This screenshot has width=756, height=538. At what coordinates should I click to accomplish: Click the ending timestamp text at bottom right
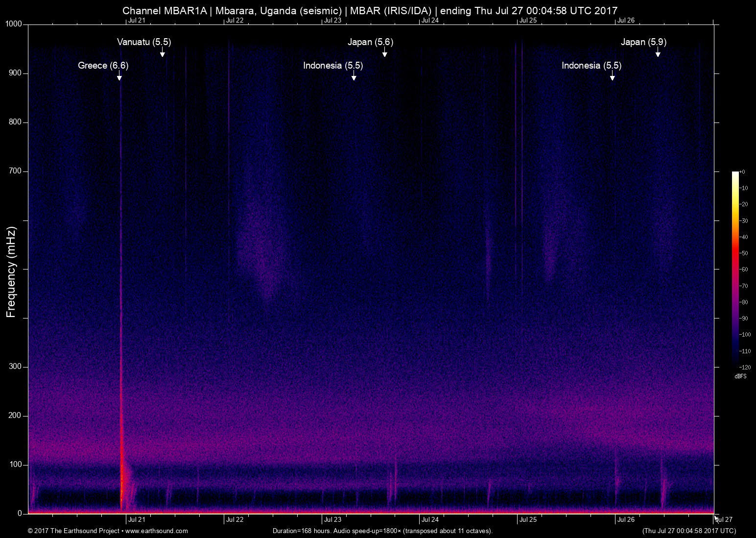click(x=688, y=530)
